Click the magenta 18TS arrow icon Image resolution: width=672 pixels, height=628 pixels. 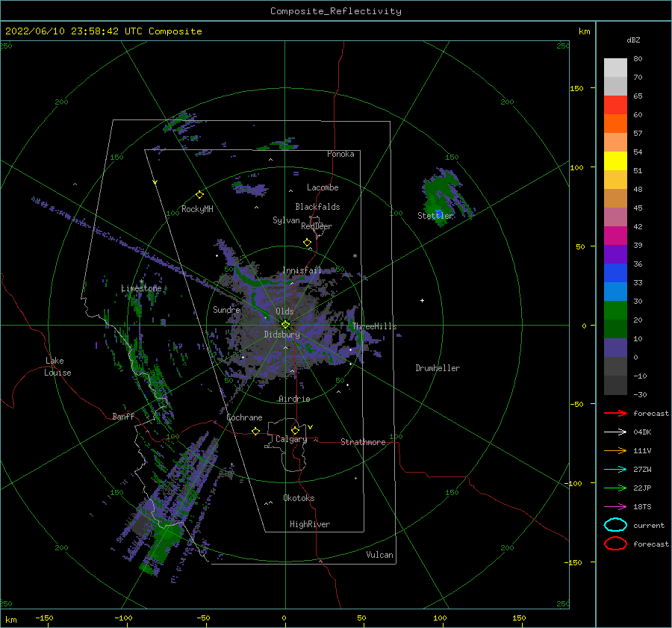[615, 507]
